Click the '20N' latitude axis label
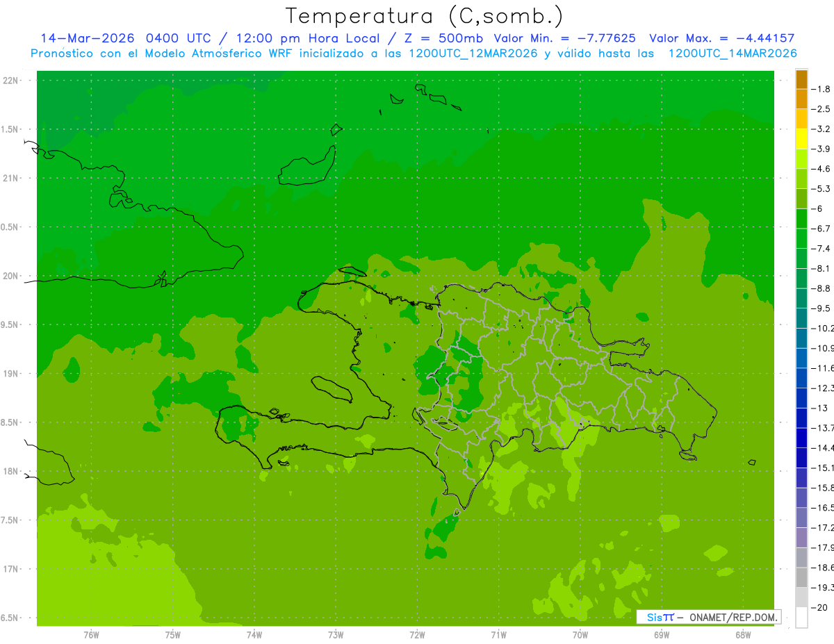 10,276
